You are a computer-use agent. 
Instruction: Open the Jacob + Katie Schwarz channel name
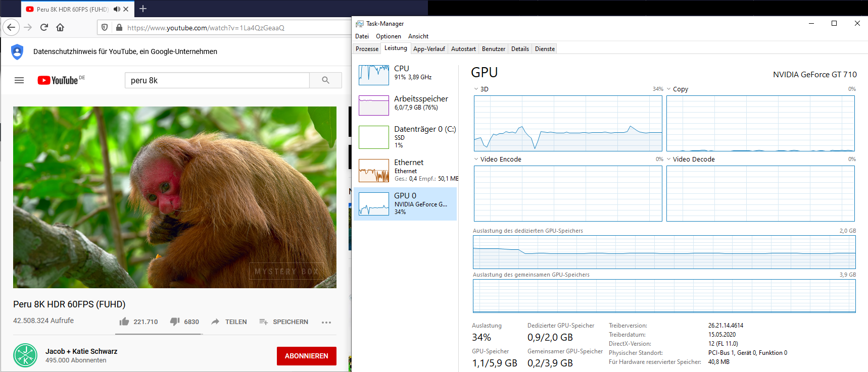click(81, 351)
